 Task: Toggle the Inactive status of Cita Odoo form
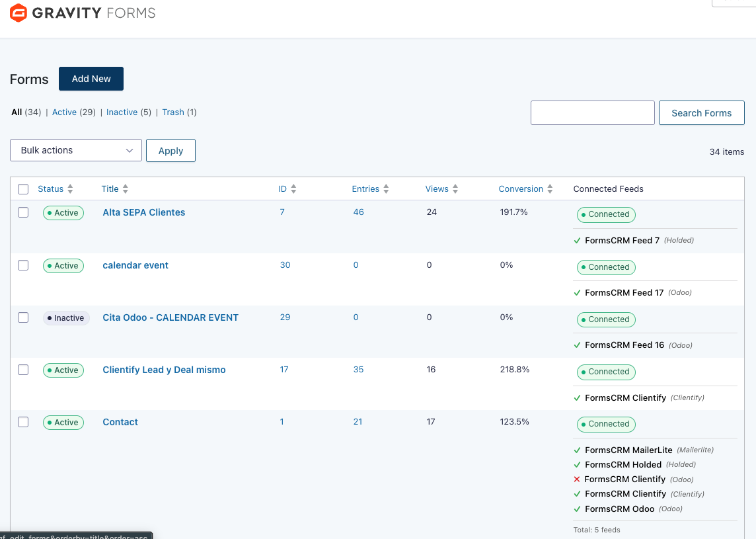tap(66, 318)
